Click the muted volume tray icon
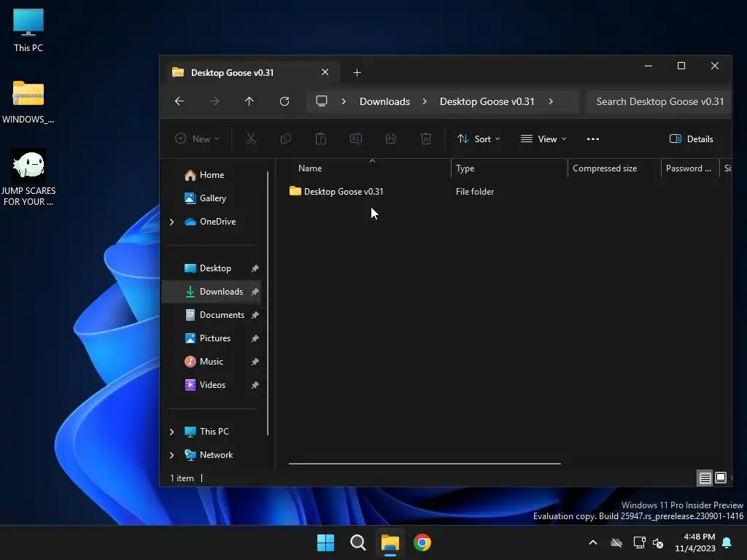This screenshot has height=560, width=747. coord(658,542)
